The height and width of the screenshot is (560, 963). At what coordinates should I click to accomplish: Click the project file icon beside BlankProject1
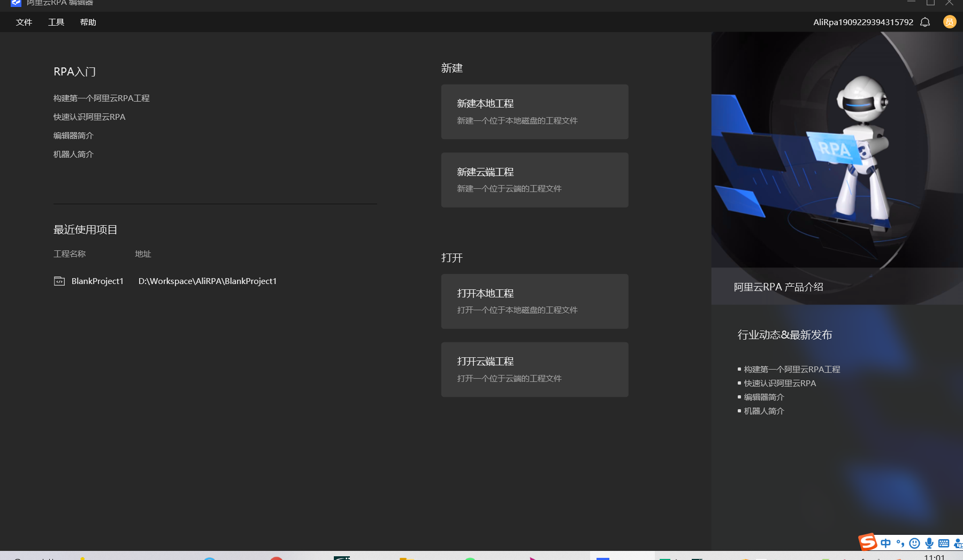tap(59, 281)
